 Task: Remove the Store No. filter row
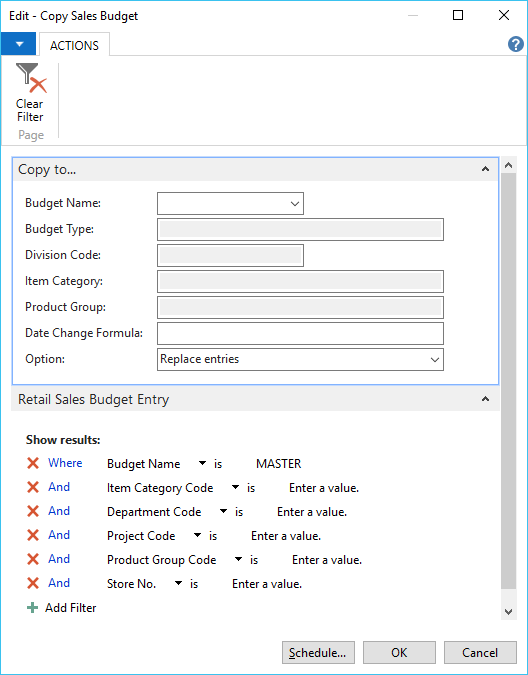pos(33,583)
